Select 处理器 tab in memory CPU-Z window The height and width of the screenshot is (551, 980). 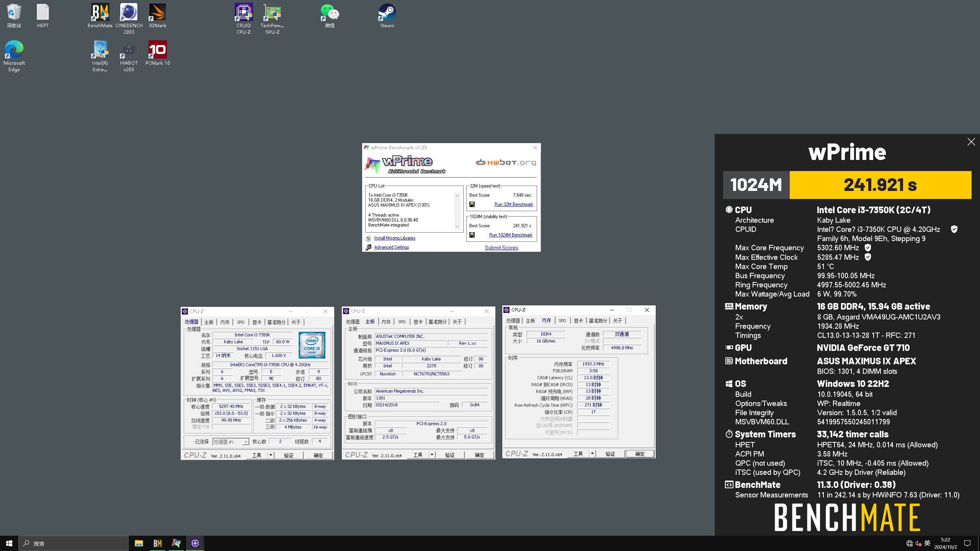point(513,321)
